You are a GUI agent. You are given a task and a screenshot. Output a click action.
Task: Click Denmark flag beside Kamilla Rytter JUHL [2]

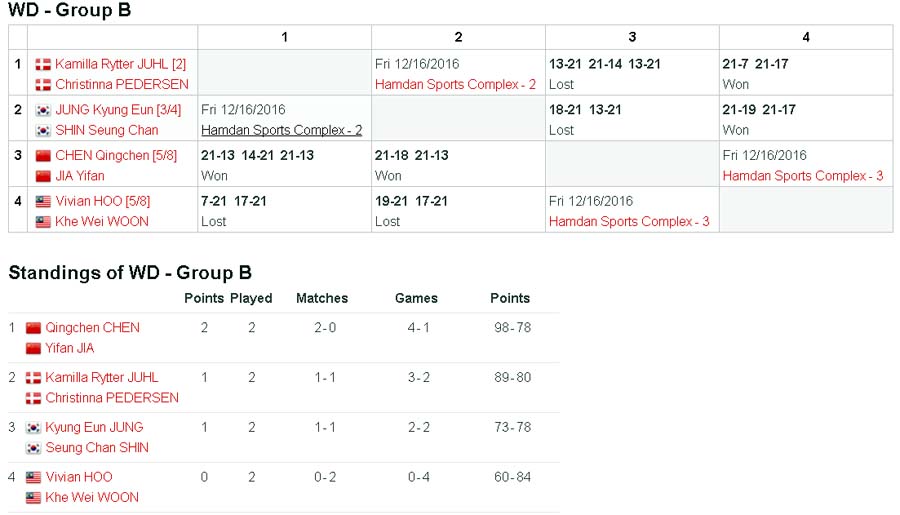click(x=43, y=64)
